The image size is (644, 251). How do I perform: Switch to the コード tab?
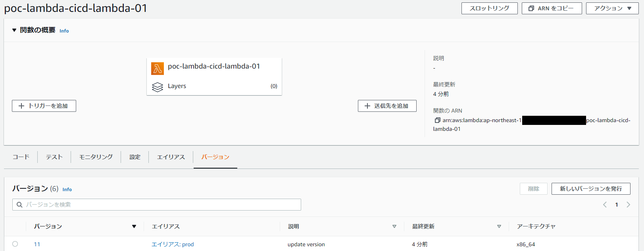click(x=21, y=157)
